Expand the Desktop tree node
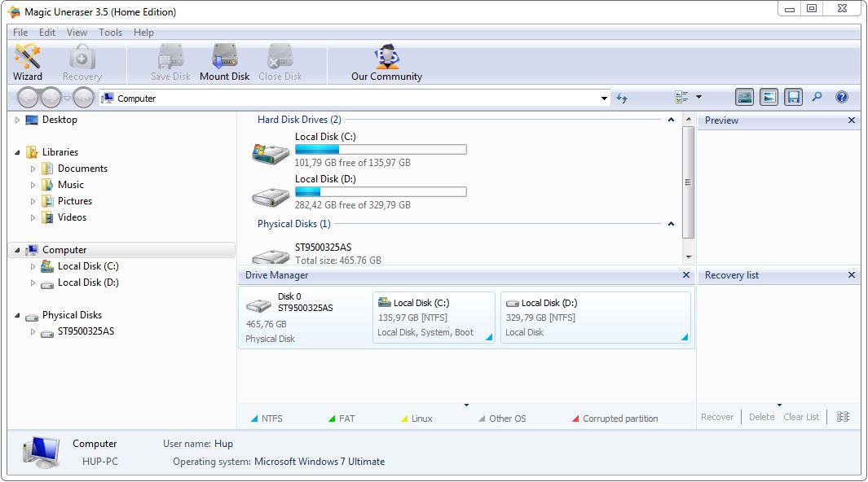This screenshot has width=868, height=482. click(x=17, y=120)
